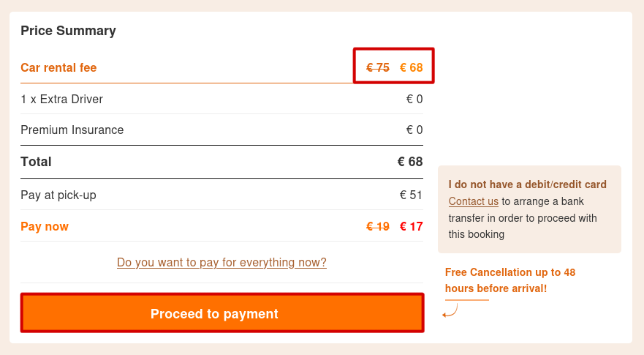The width and height of the screenshot is (644, 355).
Task: Click the Premium Insurance line item
Action: pyautogui.click(x=72, y=130)
